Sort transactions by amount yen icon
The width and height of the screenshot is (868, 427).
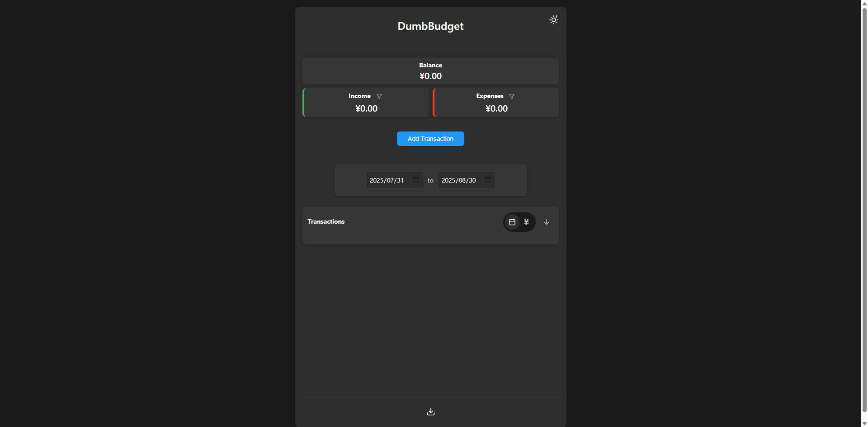[526, 222]
